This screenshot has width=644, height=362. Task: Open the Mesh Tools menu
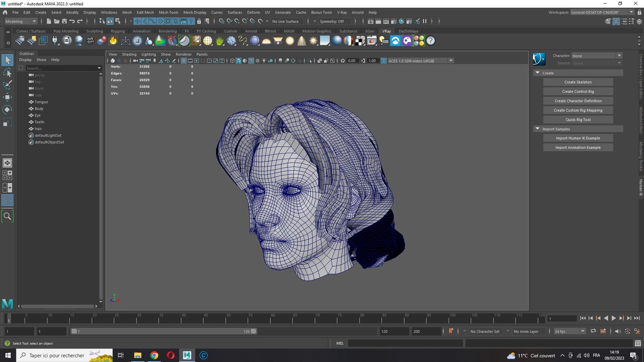(168, 12)
